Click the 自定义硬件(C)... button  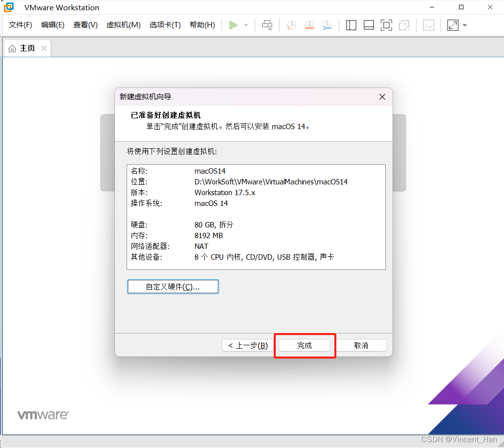(x=173, y=287)
